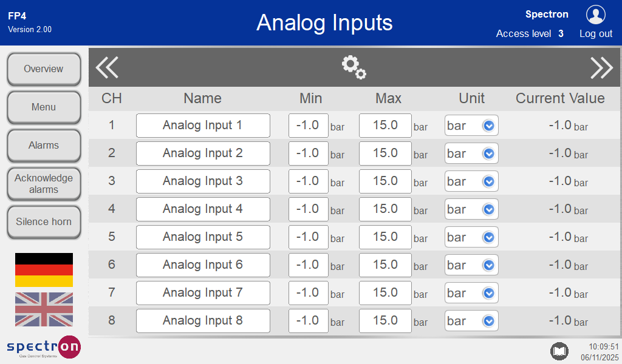Screen dimensions: 622x364
Task: Open the Menu page
Action: pyautogui.click(x=44, y=107)
